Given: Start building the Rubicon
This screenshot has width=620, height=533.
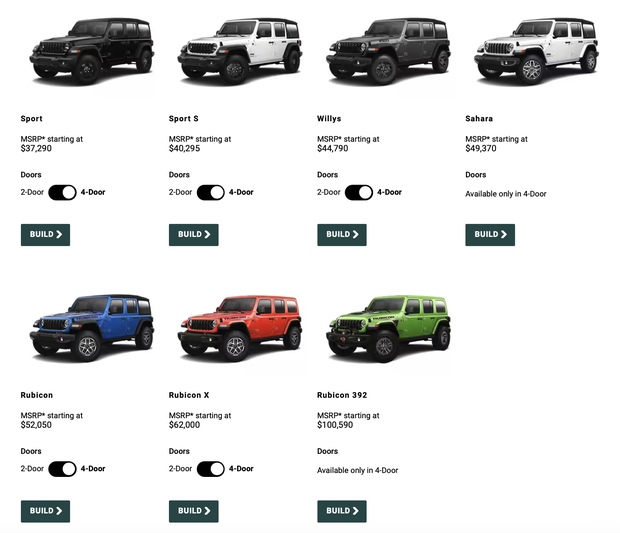Looking at the screenshot, I should [45, 511].
